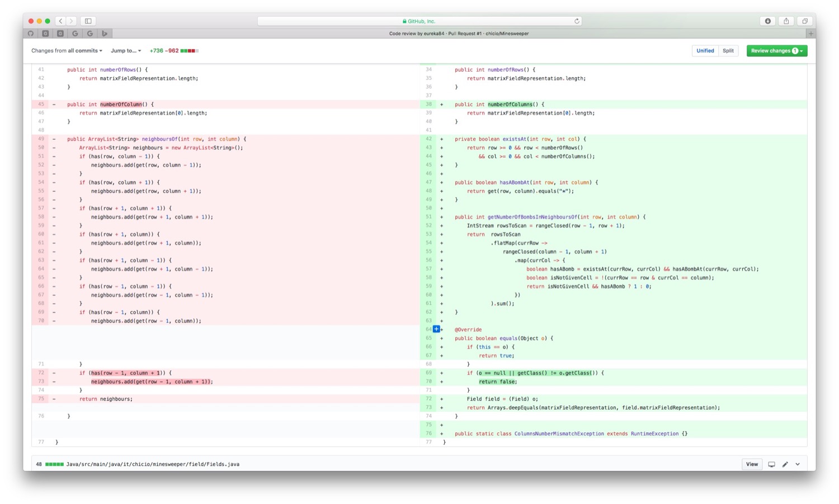Select the 'Code review by eureka84' tab title
The width and height of the screenshot is (839, 504).
pyautogui.click(x=459, y=34)
